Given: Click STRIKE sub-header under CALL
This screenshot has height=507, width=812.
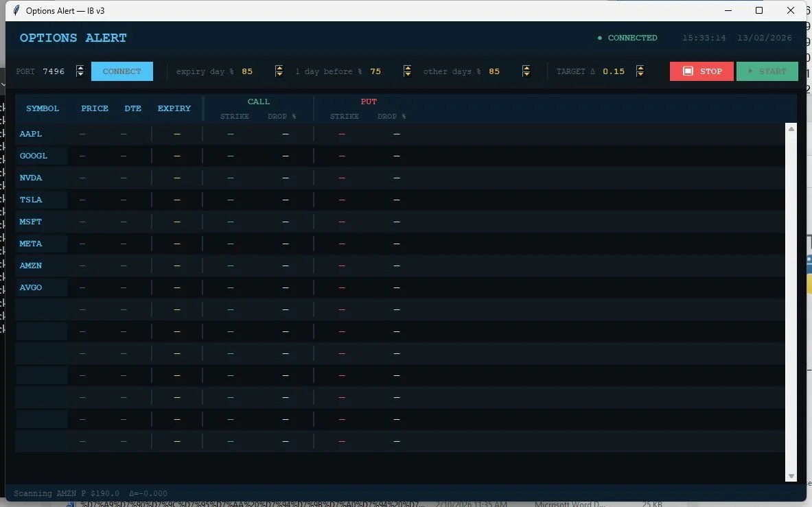Looking at the screenshot, I should click(235, 117).
